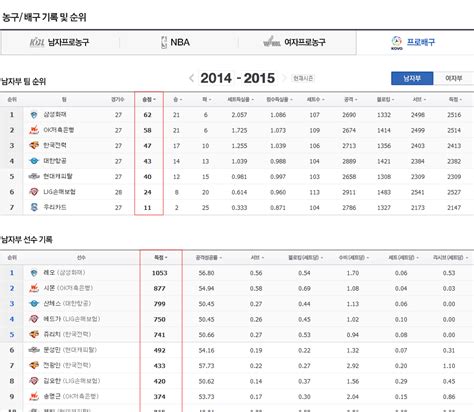This screenshot has height=412, width=474.
Task: Open the 여자프로농구 tab
Action: (x=297, y=42)
